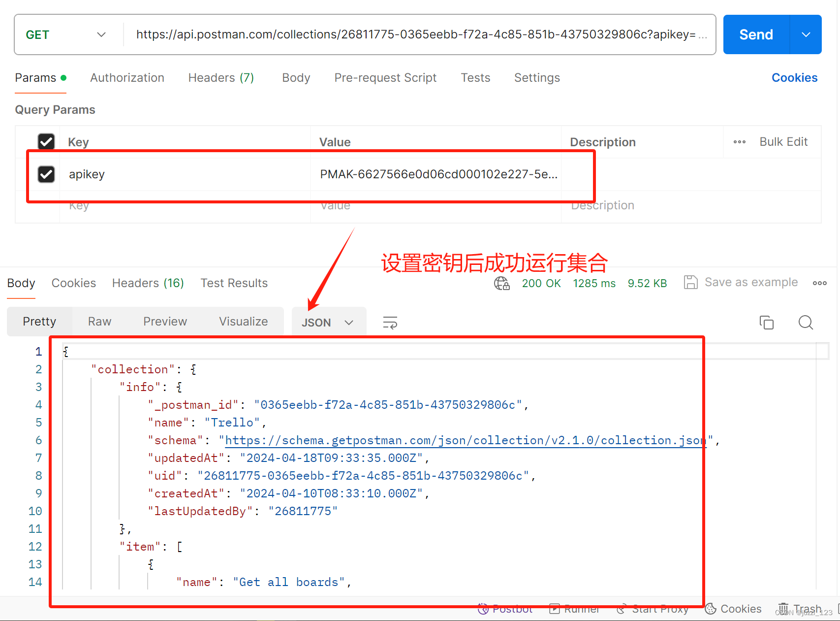
Task: Click the copy response icon
Action: (x=766, y=323)
